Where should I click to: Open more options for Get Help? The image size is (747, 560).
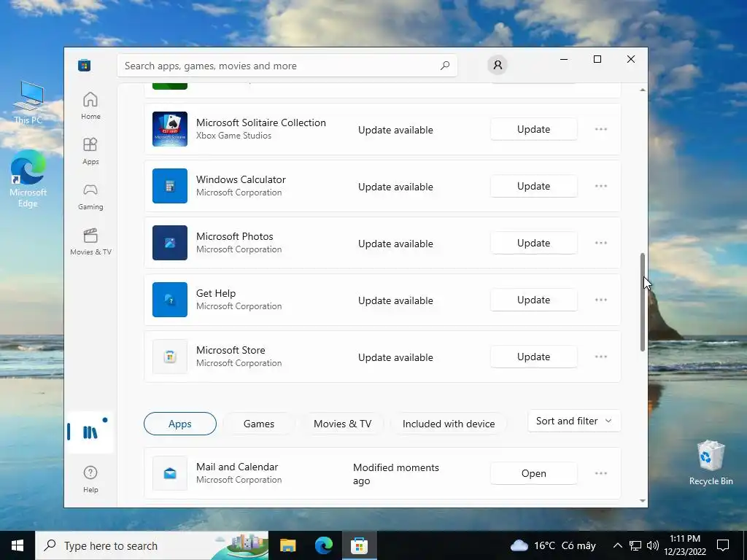pos(601,300)
